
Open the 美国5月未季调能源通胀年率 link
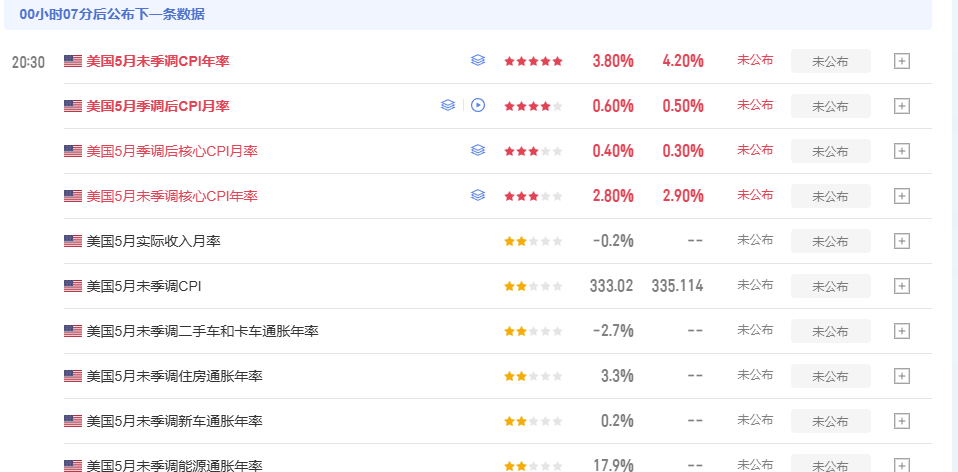point(174,465)
